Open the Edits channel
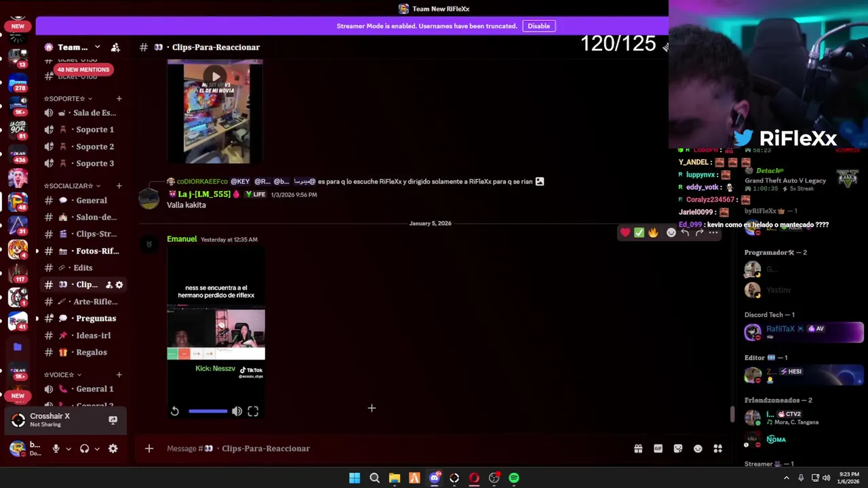Screen dimensions: 868x488 84,268
